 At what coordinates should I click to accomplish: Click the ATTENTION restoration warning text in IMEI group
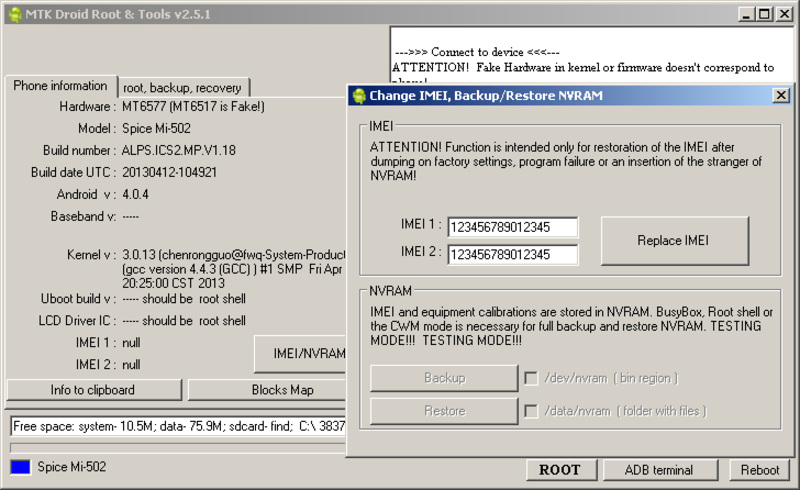coord(566,161)
